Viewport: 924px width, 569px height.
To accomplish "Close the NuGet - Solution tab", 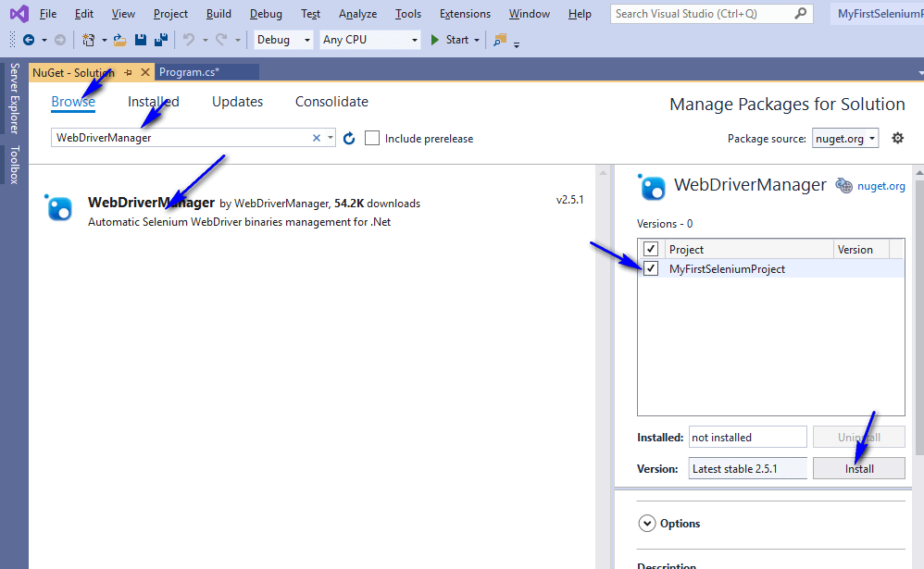I will tap(145, 72).
